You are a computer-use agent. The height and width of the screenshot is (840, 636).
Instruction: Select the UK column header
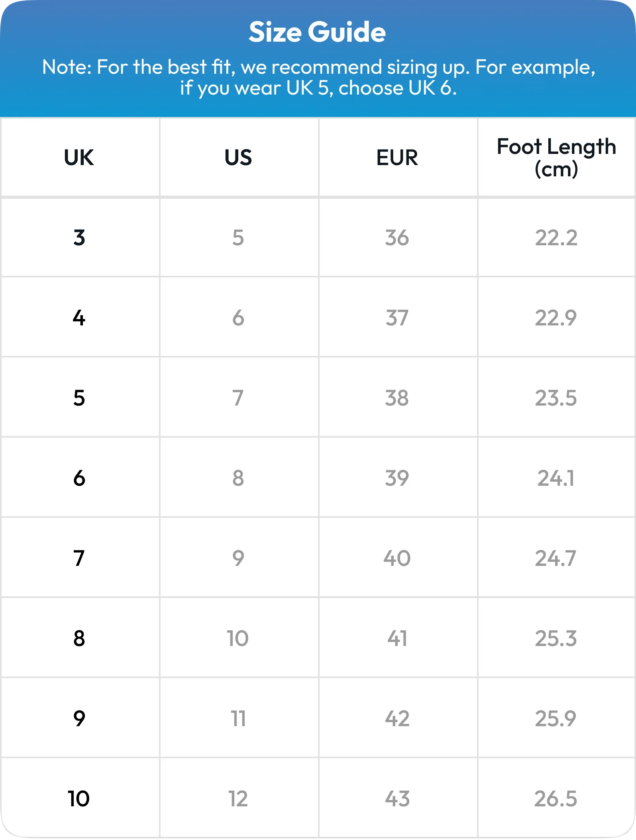pos(79,157)
